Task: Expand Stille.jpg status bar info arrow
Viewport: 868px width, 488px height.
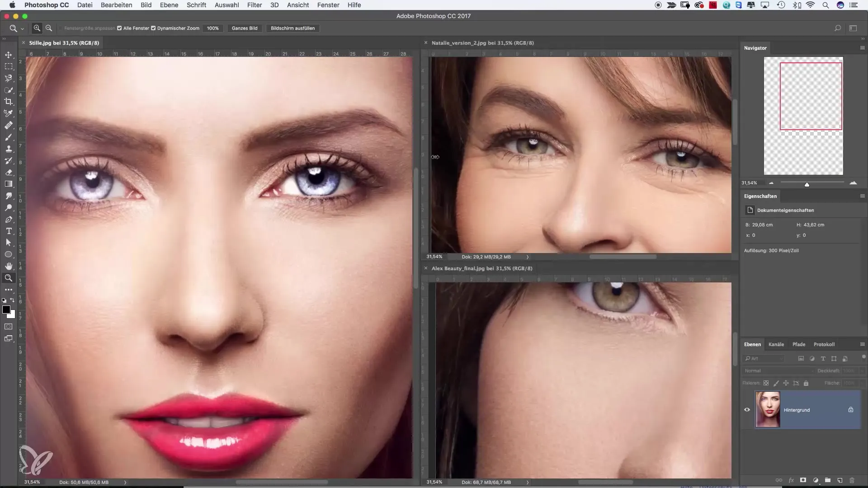Action: 125,482
